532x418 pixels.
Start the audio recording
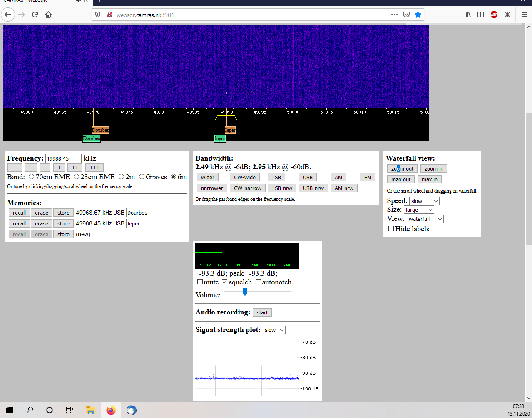click(262, 312)
